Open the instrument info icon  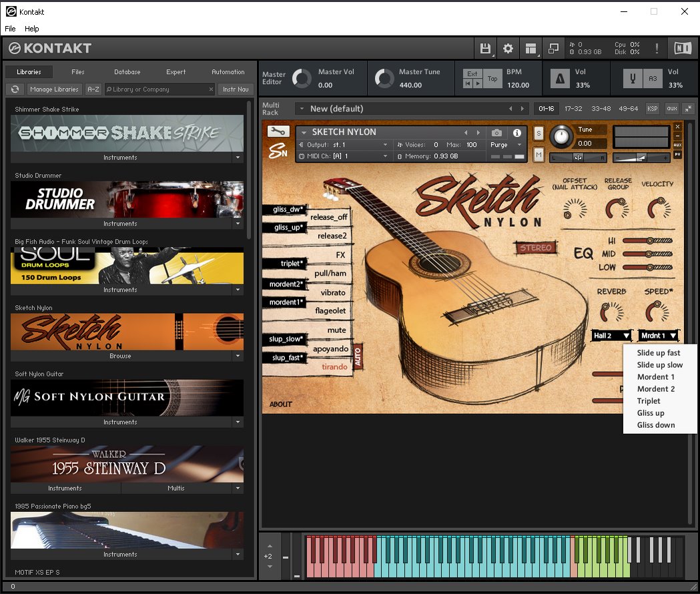(516, 133)
